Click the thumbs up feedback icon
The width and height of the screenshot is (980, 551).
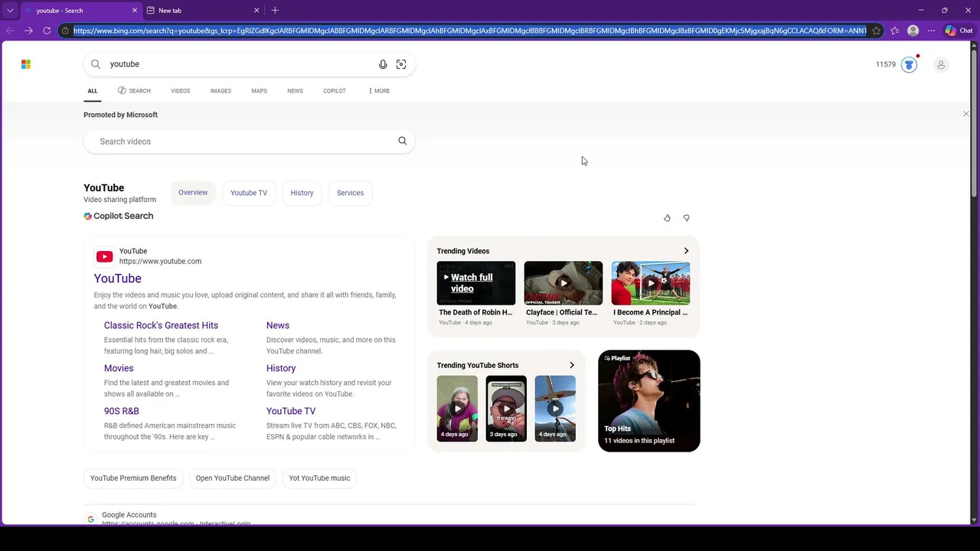pos(667,218)
